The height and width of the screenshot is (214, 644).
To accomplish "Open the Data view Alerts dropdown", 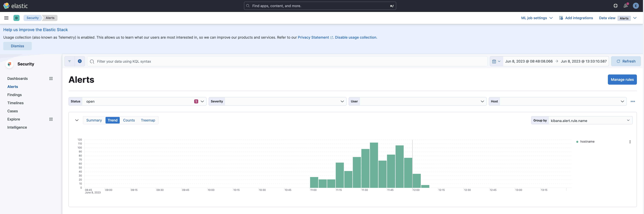I will point(627,18).
